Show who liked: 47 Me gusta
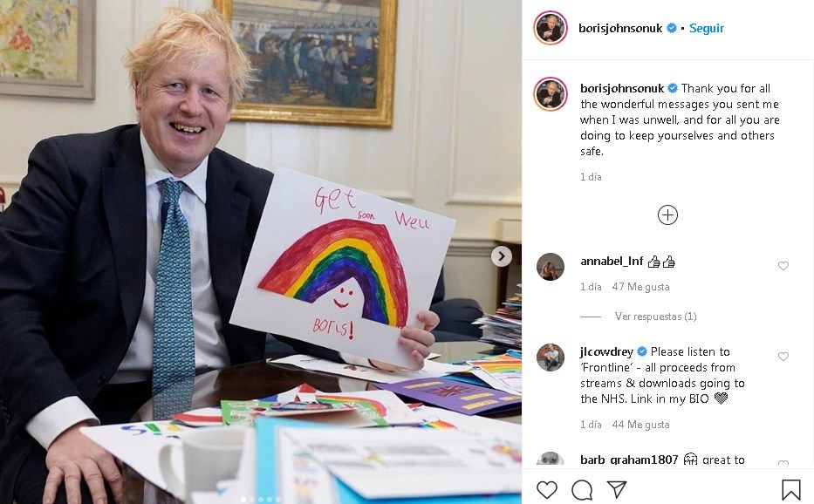 tap(640, 287)
